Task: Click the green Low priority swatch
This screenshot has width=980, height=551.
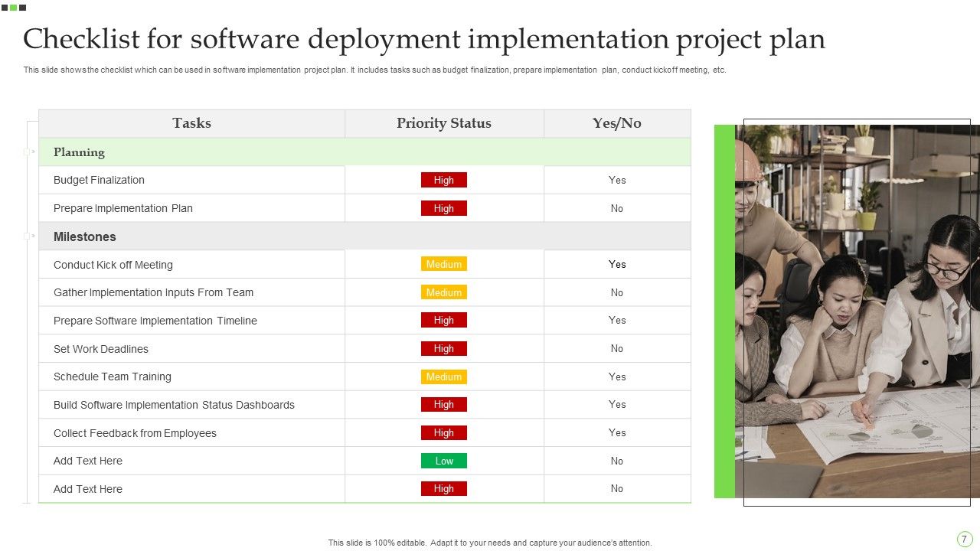Action: click(x=444, y=461)
